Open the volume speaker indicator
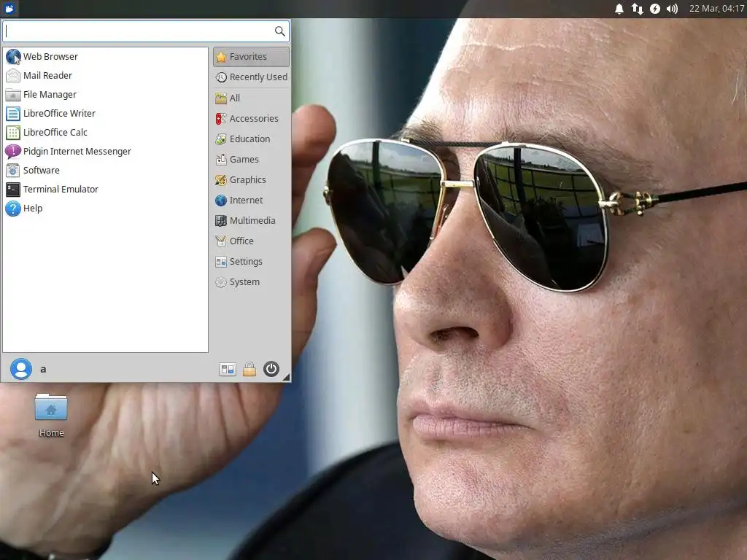Screen dimensions: 747x560 click(672, 9)
